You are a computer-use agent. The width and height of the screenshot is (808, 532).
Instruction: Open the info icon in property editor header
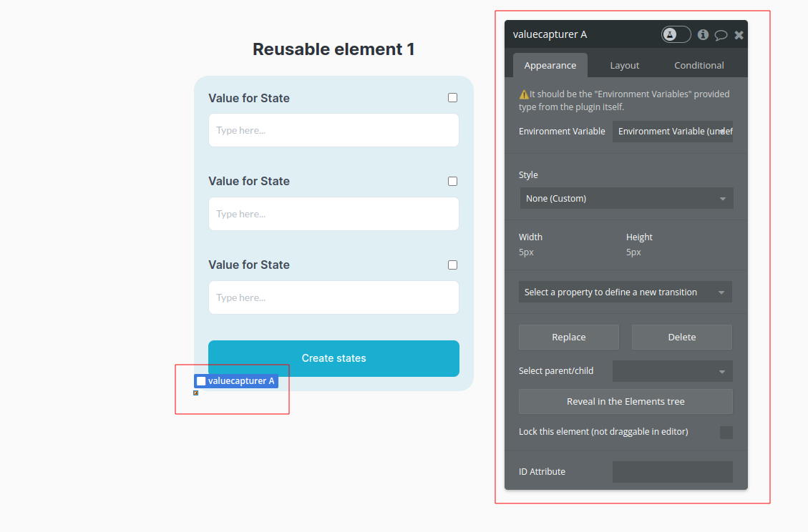703,34
